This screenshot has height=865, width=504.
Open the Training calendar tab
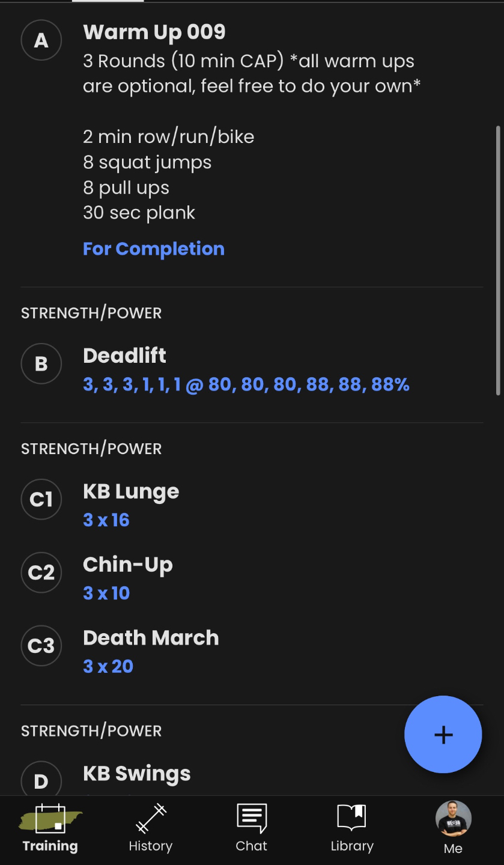tap(50, 829)
